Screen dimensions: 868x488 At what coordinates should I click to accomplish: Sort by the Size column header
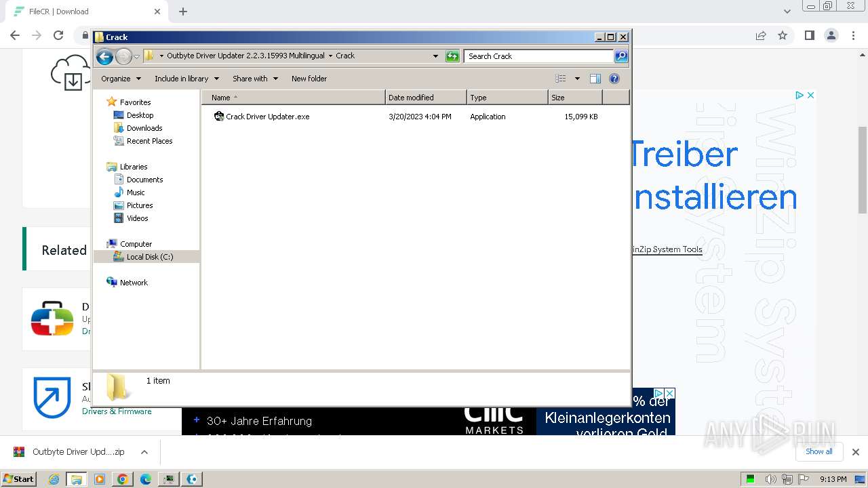575,98
